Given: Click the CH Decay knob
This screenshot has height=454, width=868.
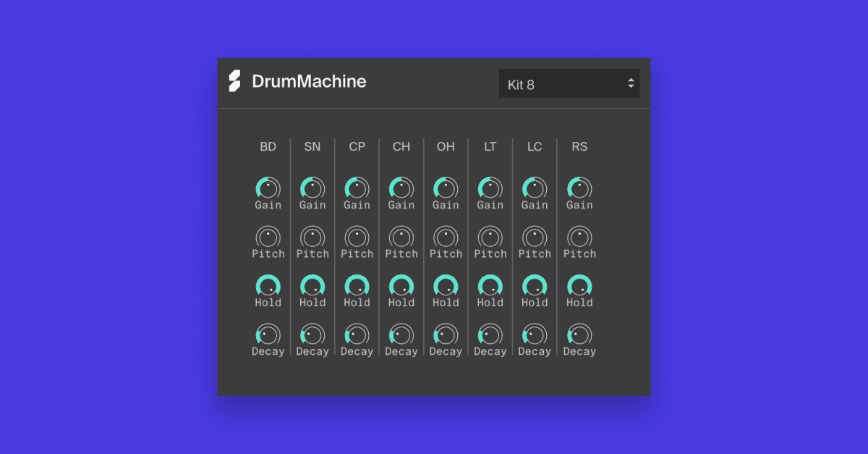Looking at the screenshot, I should 401,335.
